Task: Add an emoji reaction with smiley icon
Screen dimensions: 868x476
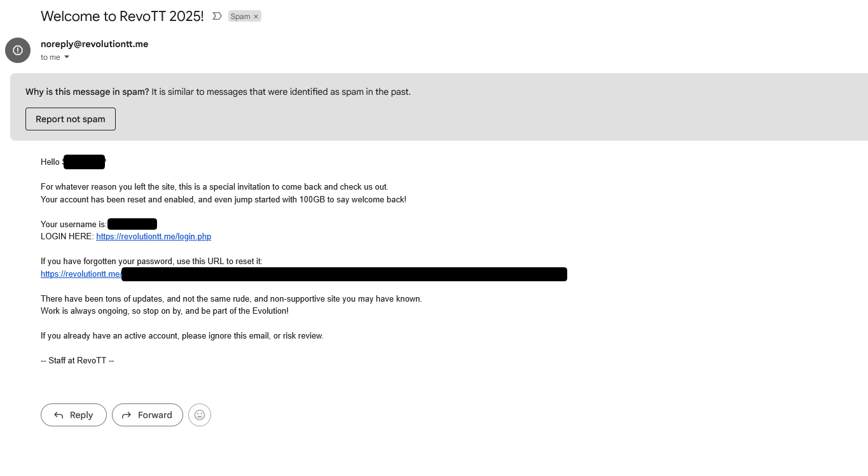Action: [200, 415]
